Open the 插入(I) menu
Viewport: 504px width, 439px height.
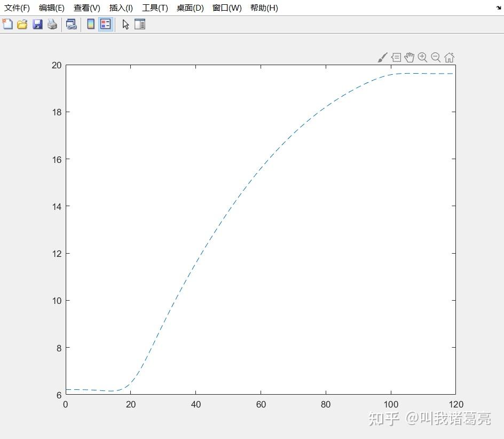pyautogui.click(x=121, y=8)
